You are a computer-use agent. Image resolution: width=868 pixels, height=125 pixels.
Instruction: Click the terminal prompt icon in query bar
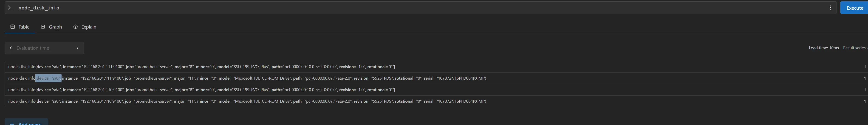tap(11, 8)
